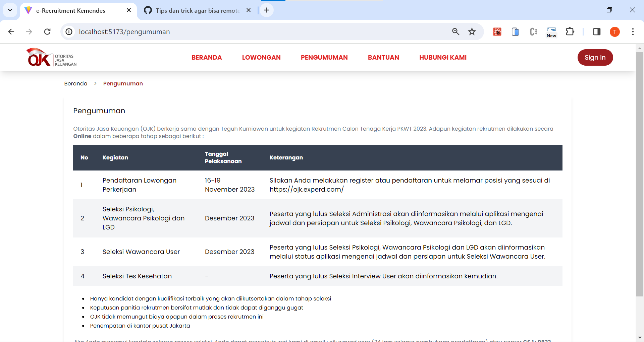Screen dimensions: 644x342
Task: Click the Penempatan di kantor pusat Jakarta bullet
Action: pyautogui.click(x=140, y=326)
